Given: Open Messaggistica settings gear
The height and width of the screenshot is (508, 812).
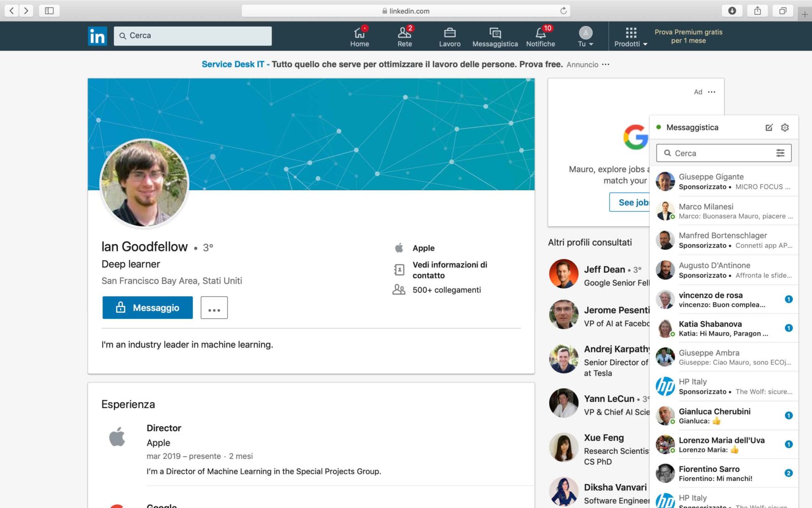Looking at the screenshot, I should [785, 128].
